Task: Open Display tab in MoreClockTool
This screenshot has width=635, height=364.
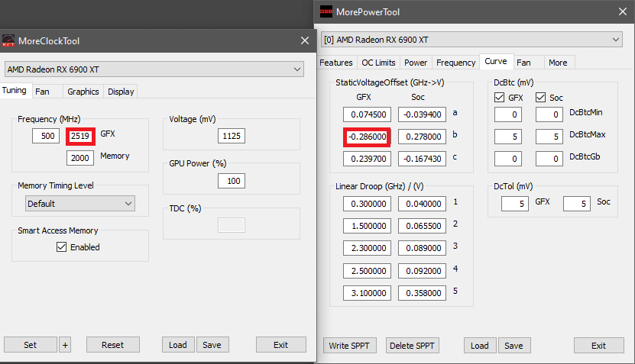Action: click(x=121, y=92)
